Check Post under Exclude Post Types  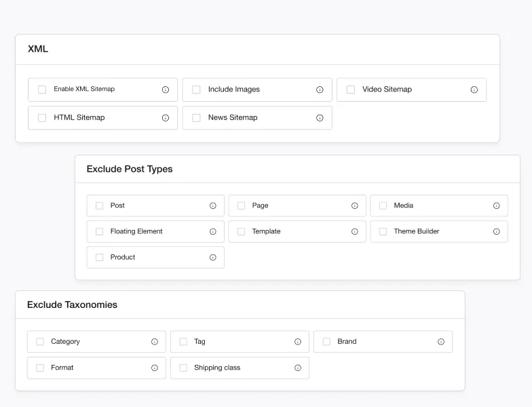[99, 206]
